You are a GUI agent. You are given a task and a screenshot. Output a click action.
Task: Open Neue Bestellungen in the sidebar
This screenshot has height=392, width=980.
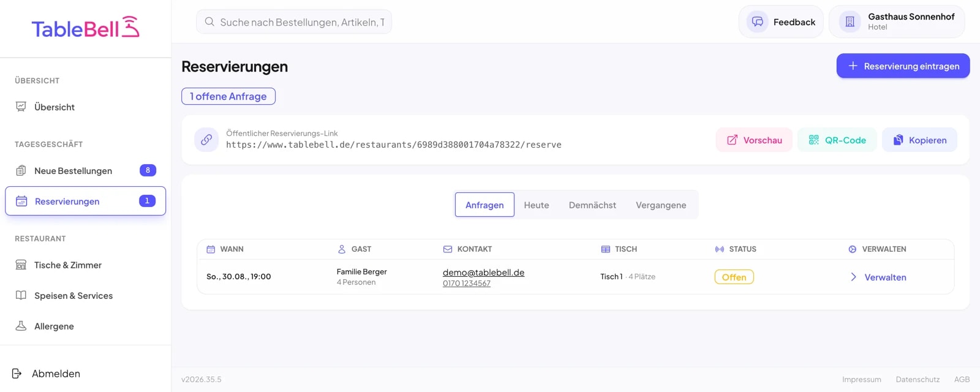click(x=86, y=171)
